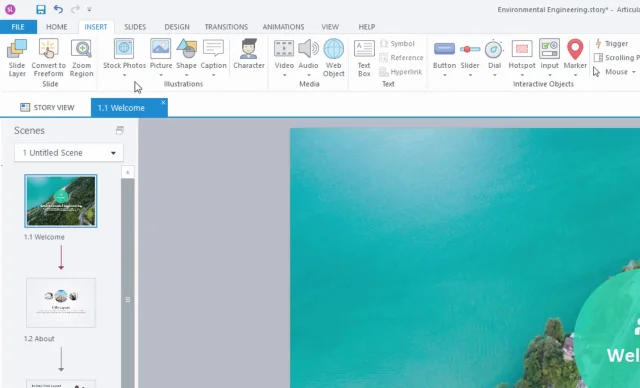The height and width of the screenshot is (388, 640).
Task: Open the quick access toolbar customize arrow
Action: tap(89, 9)
